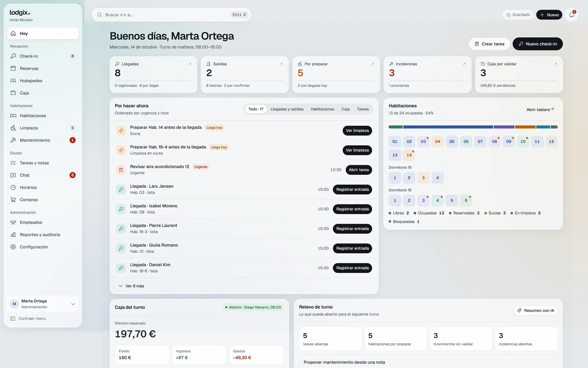Open Abrir tarea for aire acondicionado

359,170
